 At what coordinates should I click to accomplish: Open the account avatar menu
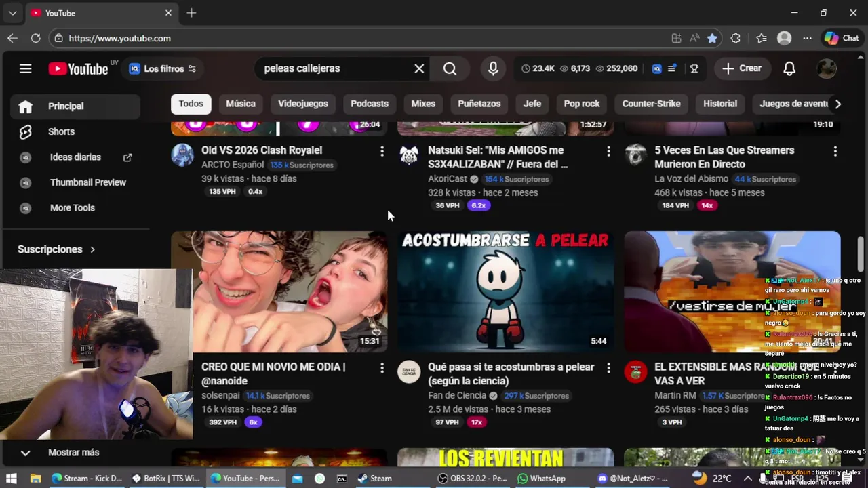click(x=826, y=68)
